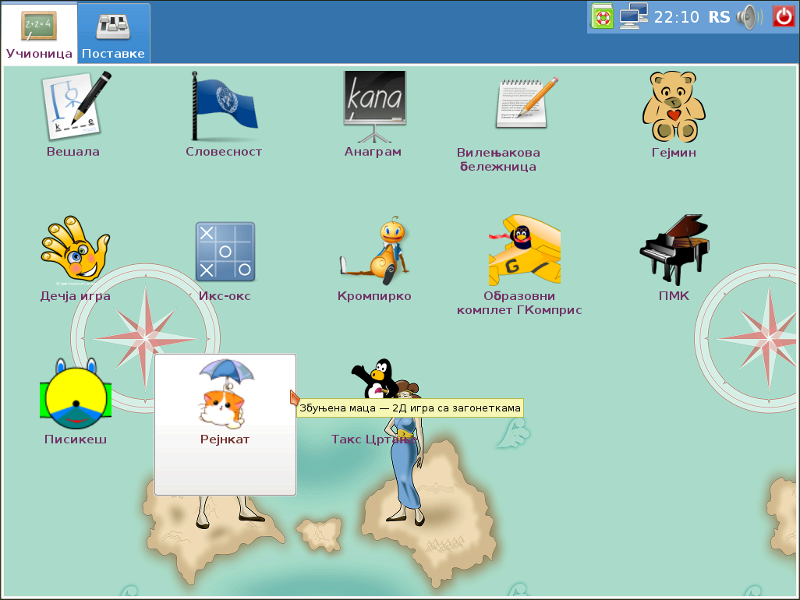800x600 pixels.
Task: Click the network computers status icon
Action: tap(633, 16)
